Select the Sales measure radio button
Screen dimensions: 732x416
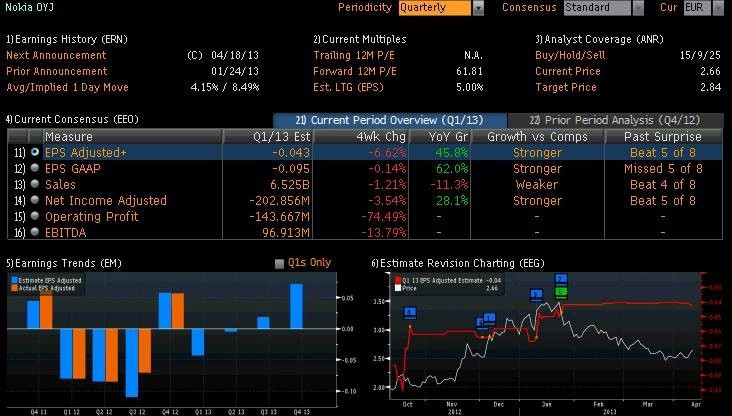pyautogui.click(x=35, y=184)
